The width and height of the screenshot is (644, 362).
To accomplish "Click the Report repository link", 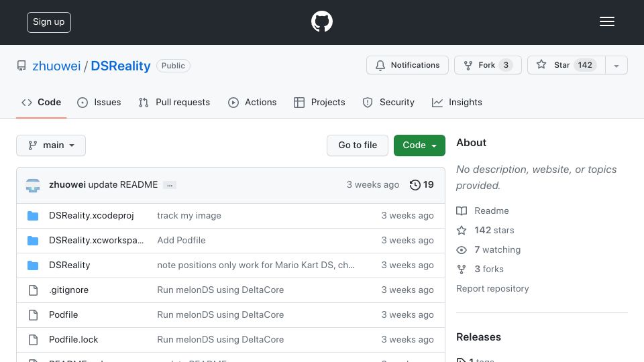I will point(492,288).
